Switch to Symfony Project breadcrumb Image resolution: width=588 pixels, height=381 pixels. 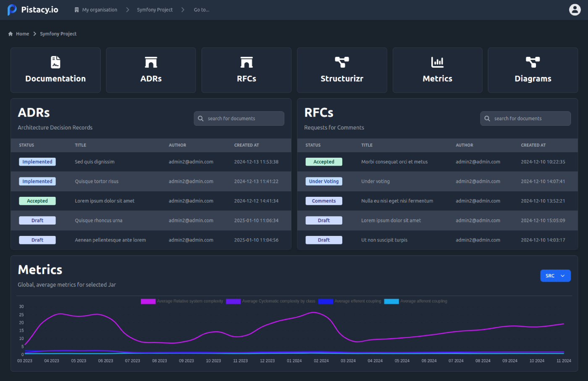pos(155,10)
